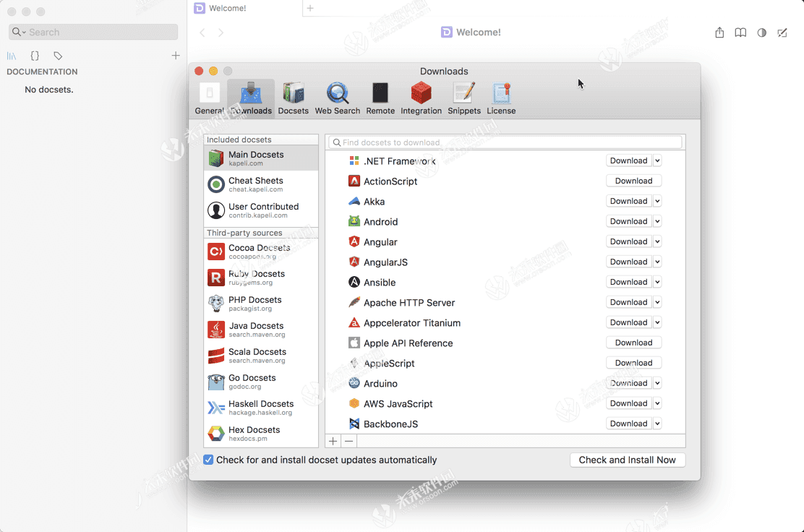Viewport: 804px width, 532px height.
Task: Open the bookmarks book icon
Action: 740,33
